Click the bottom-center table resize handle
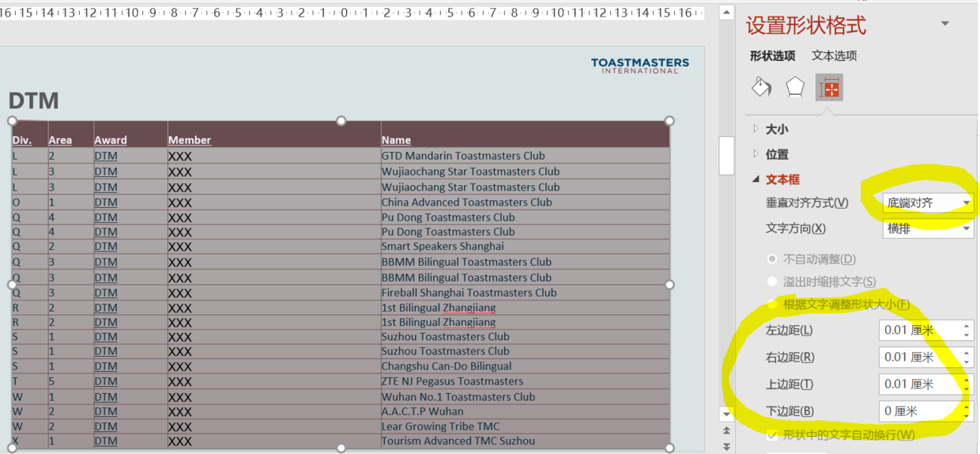The width and height of the screenshot is (980, 454). (x=341, y=448)
